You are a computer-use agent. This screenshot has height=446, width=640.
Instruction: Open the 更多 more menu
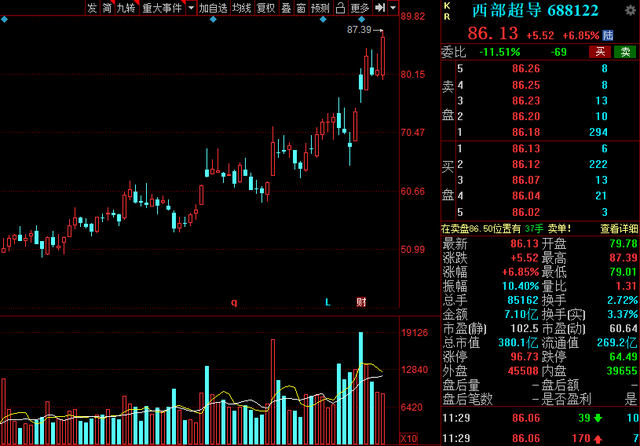(x=360, y=8)
